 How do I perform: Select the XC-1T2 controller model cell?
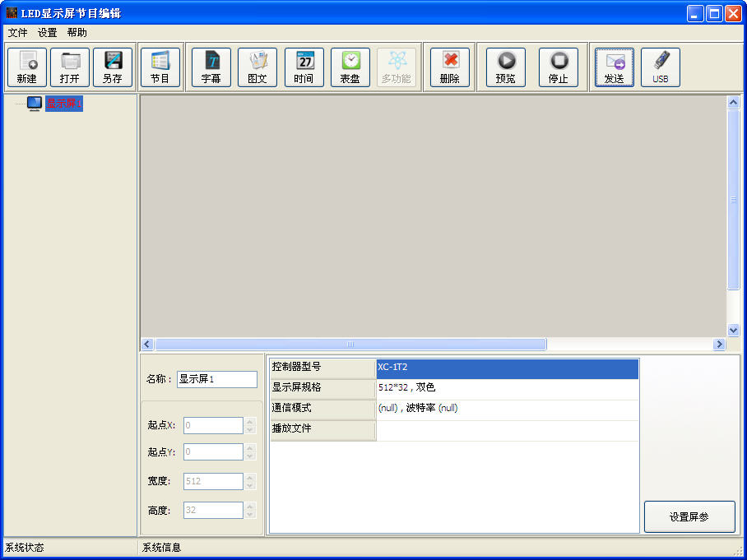(x=508, y=368)
